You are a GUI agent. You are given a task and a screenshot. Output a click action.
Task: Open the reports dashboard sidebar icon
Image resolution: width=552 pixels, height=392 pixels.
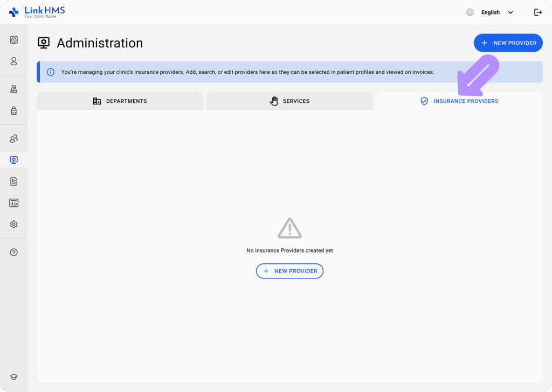pyautogui.click(x=14, y=203)
